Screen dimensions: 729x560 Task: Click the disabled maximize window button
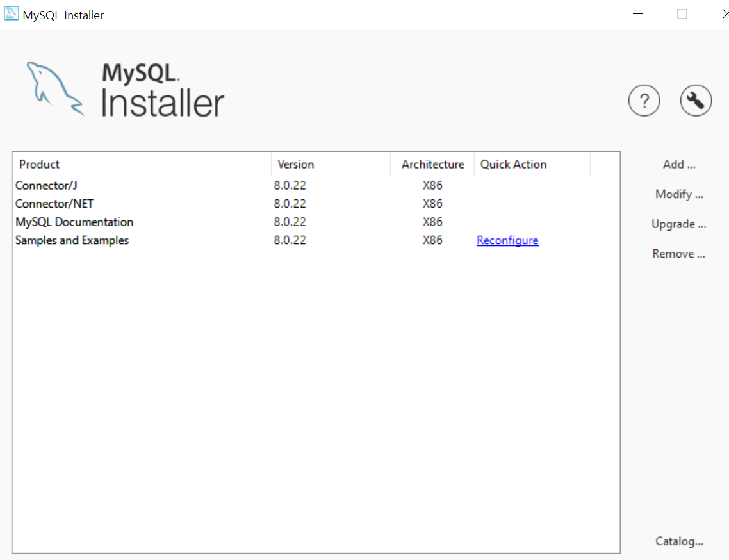tap(682, 14)
